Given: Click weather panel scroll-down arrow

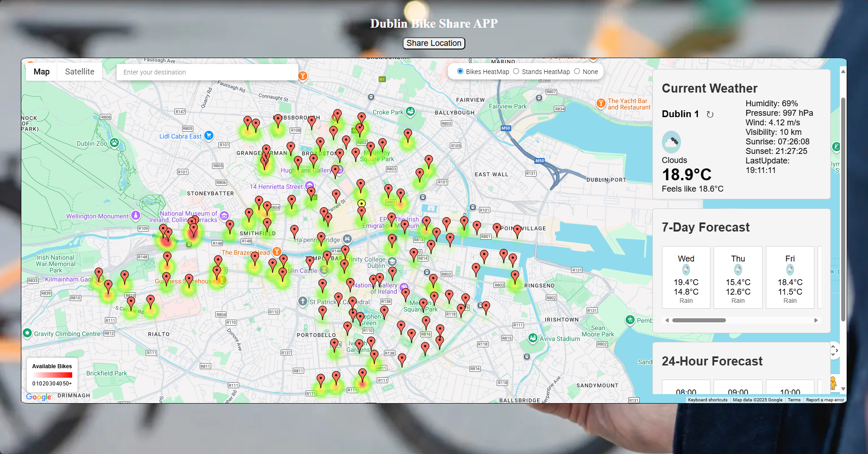Looking at the screenshot, I should click(x=843, y=389).
